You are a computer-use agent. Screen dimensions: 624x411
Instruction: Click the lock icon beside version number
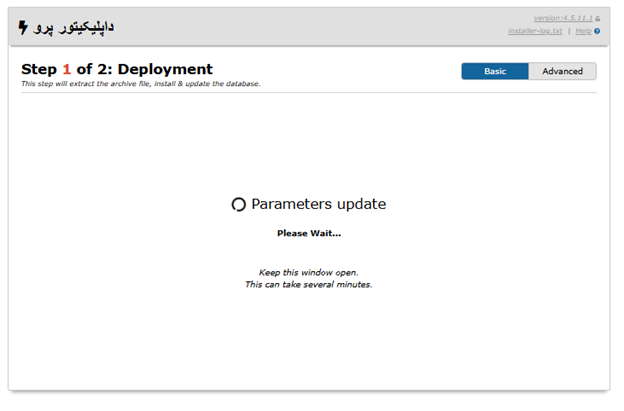pos(598,19)
